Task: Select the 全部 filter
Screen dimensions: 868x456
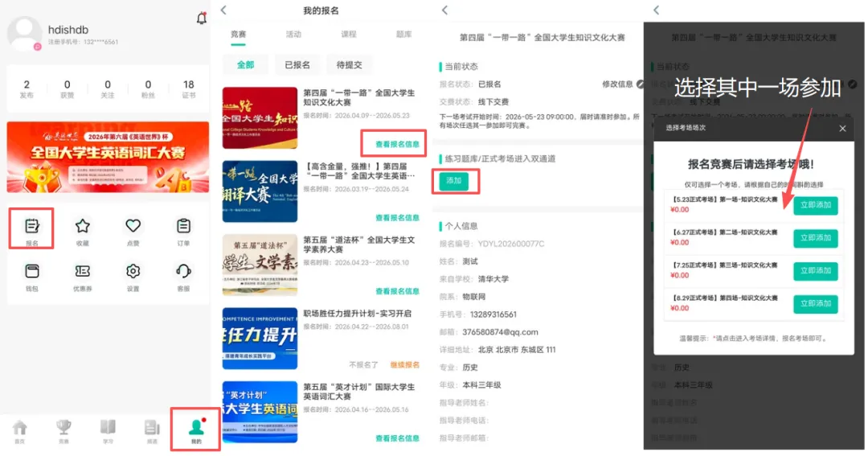Action: coord(245,65)
